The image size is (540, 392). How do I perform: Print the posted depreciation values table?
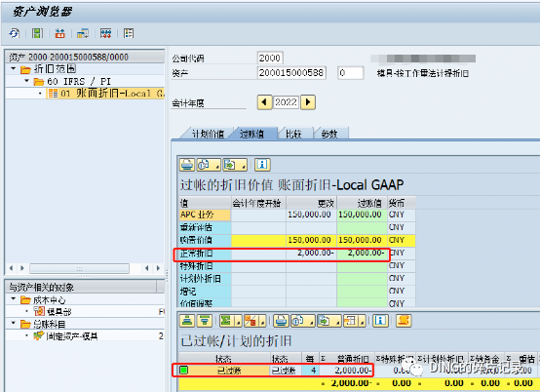click(187, 165)
